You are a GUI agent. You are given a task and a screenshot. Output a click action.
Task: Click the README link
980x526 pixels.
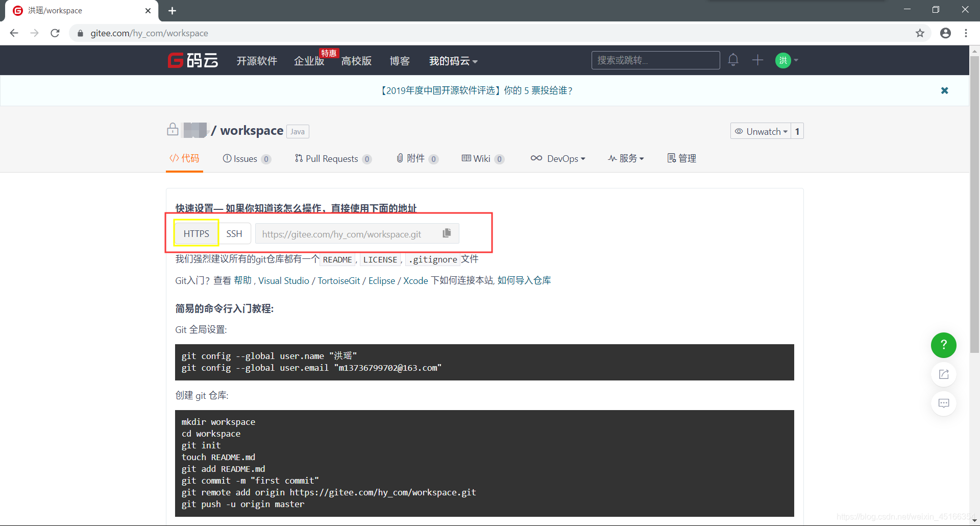[x=337, y=259]
